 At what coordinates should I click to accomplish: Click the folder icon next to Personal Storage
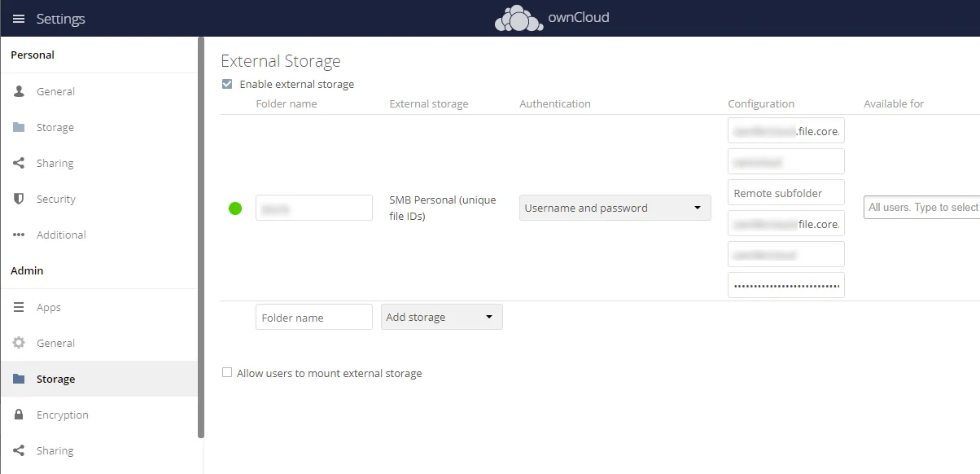20,127
